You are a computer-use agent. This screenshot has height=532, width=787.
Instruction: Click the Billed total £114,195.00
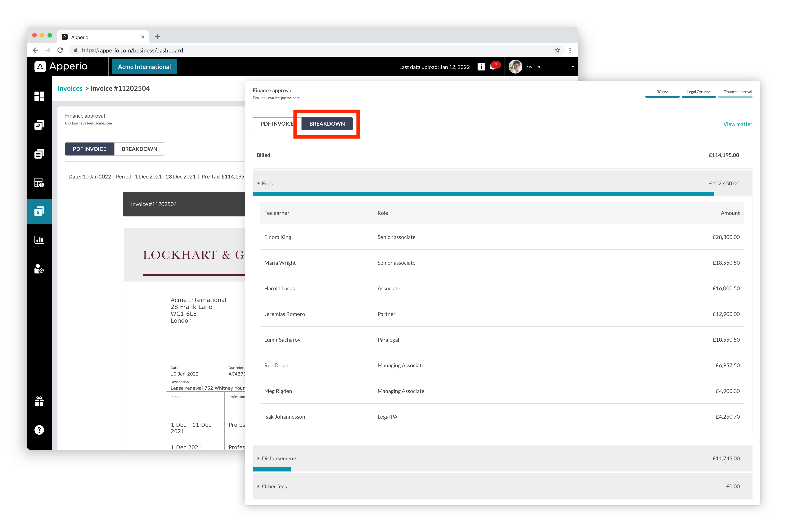tap(724, 155)
